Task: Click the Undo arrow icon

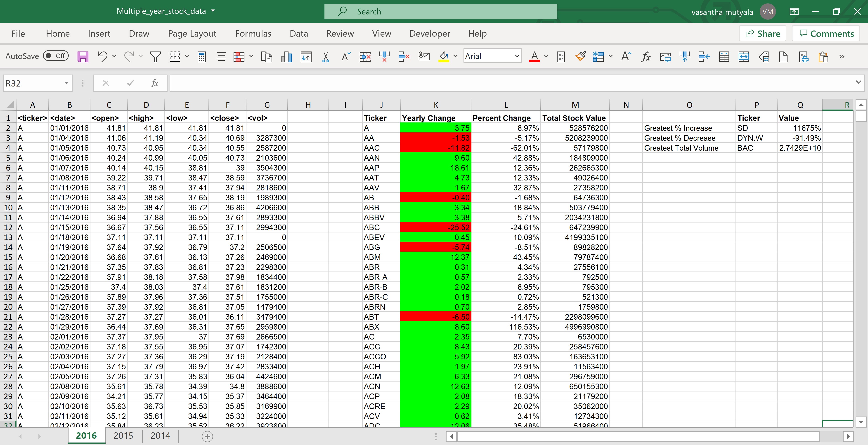Action: tap(102, 56)
